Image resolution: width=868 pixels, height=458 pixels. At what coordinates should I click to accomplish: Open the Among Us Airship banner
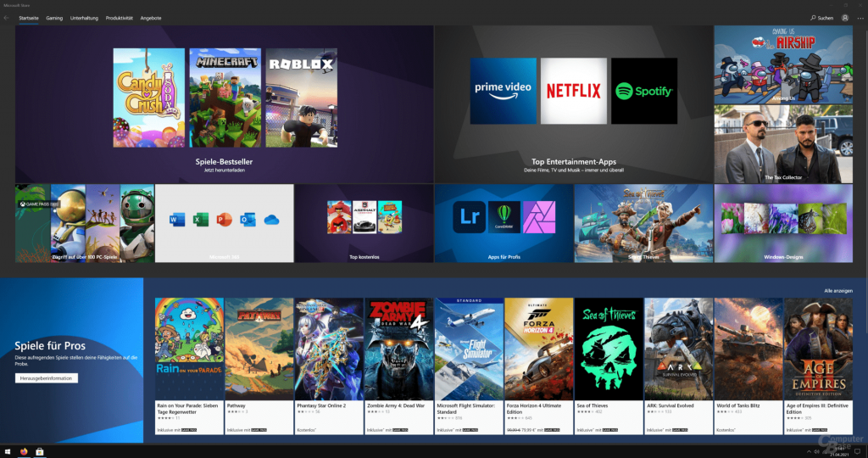tap(783, 64)
